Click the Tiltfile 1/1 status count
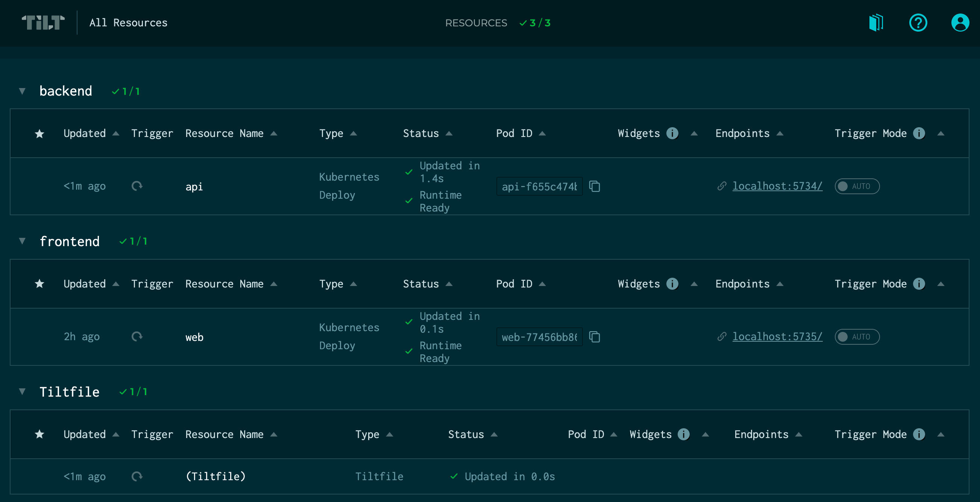The width and height of the screenshot is (980, 502). pos(133,392)
